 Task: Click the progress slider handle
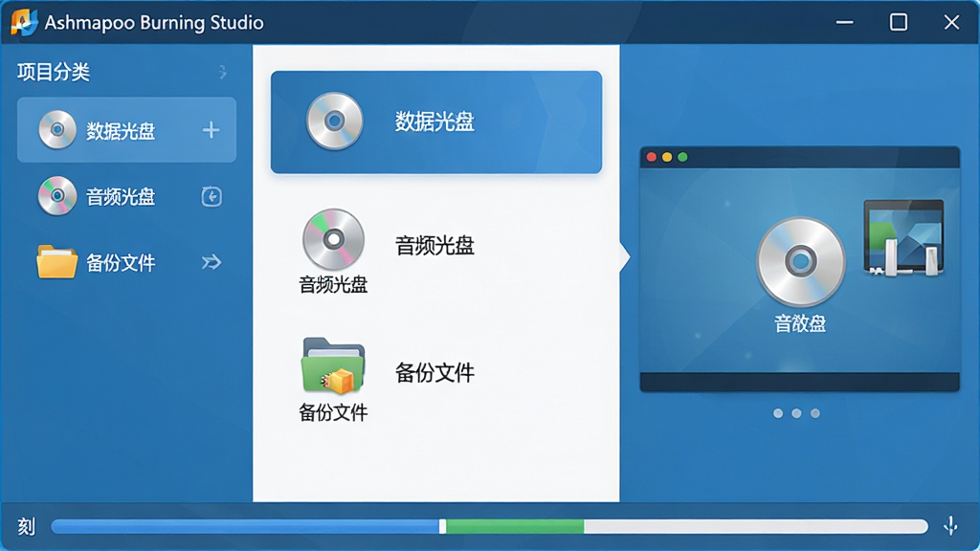442,527
